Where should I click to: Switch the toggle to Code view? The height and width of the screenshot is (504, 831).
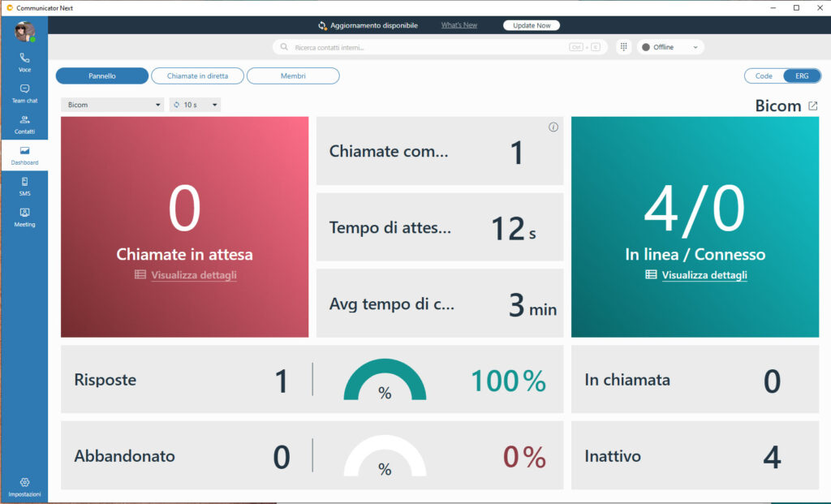click(x=764, y=75)
